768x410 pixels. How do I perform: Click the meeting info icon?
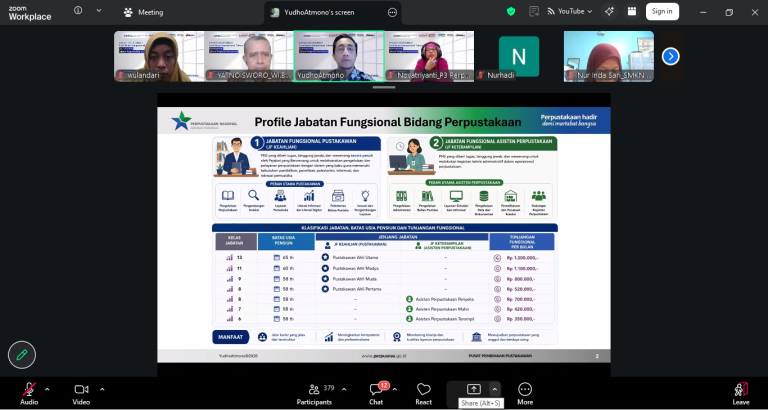(x=78, y=10)
